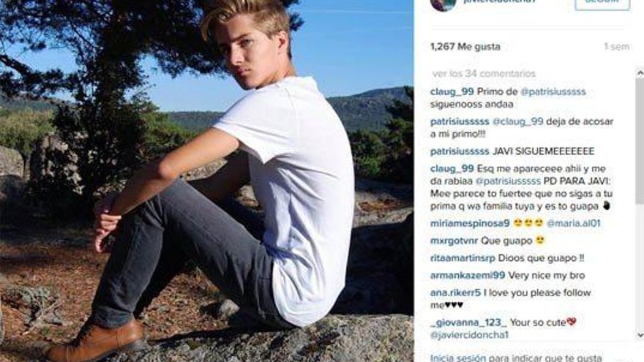Open the ana.rikerr5 profile
Screen dimensions: 644x362
click(x=455, y=293)
